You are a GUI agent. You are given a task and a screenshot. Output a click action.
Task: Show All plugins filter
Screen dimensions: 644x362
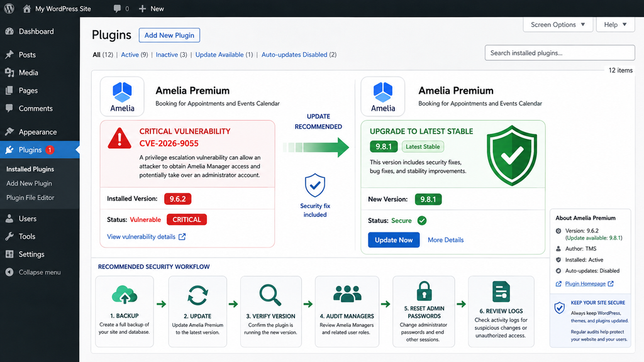pyautogui.click(x=103, y=55)
